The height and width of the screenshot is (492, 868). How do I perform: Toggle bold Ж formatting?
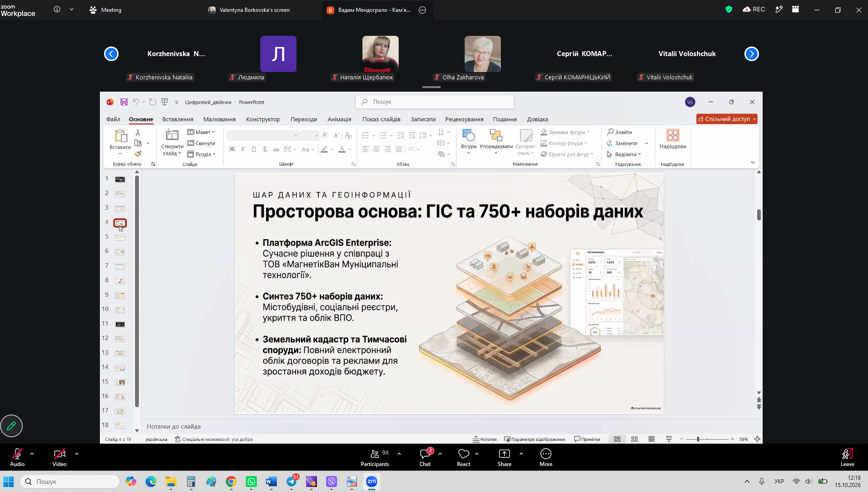pyautogui.click(x=232, y=149)
